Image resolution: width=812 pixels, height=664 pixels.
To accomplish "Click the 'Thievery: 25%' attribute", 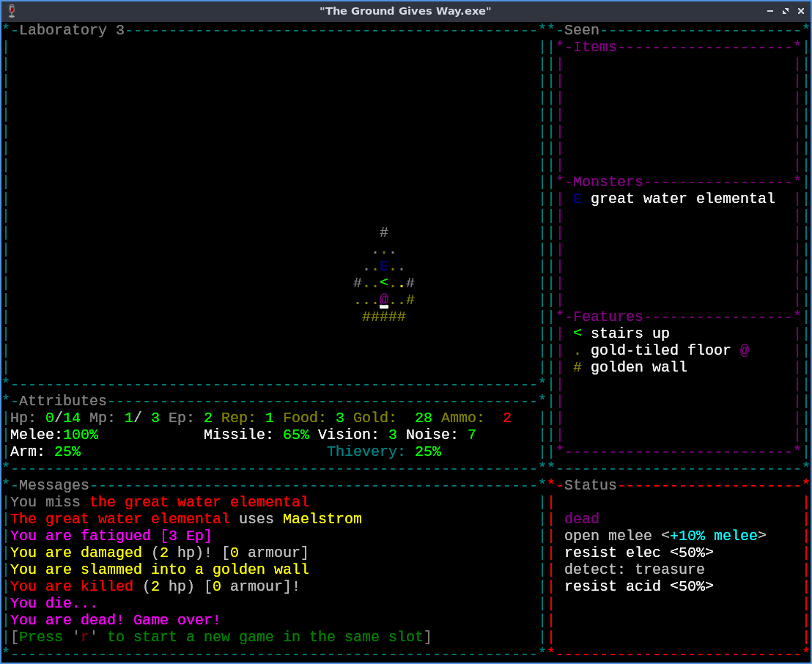I will point(384,451).
